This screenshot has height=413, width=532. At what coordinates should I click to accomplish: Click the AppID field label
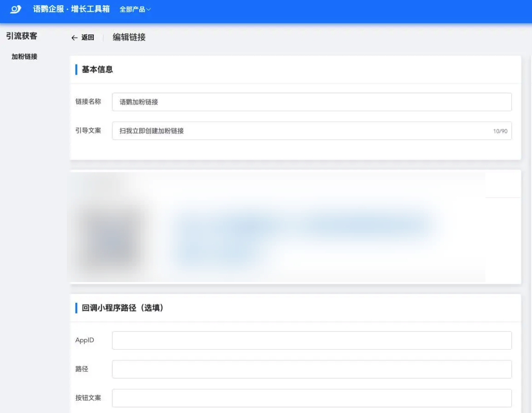coord(85,340)
